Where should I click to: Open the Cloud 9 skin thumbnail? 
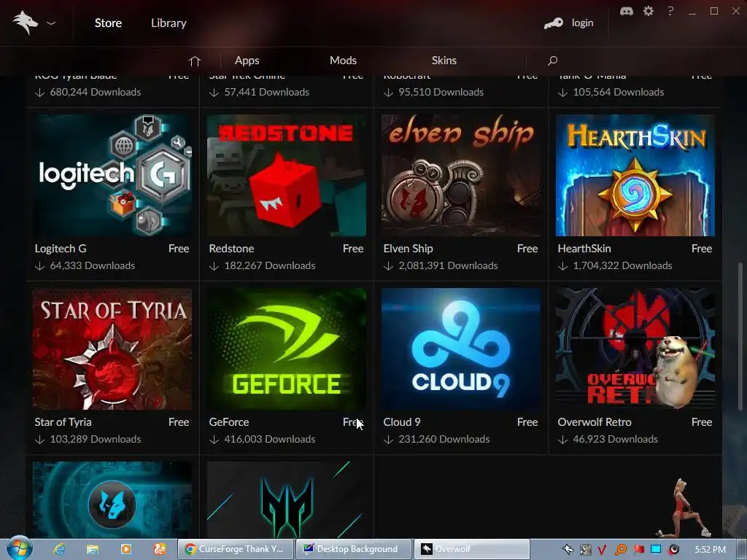coord(461,349)
